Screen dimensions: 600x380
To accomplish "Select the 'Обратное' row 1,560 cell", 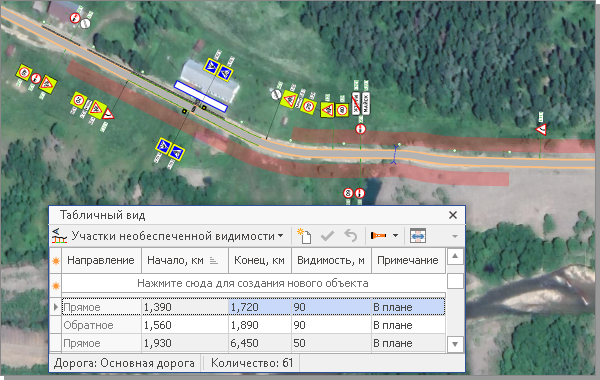I will (185, 325).
